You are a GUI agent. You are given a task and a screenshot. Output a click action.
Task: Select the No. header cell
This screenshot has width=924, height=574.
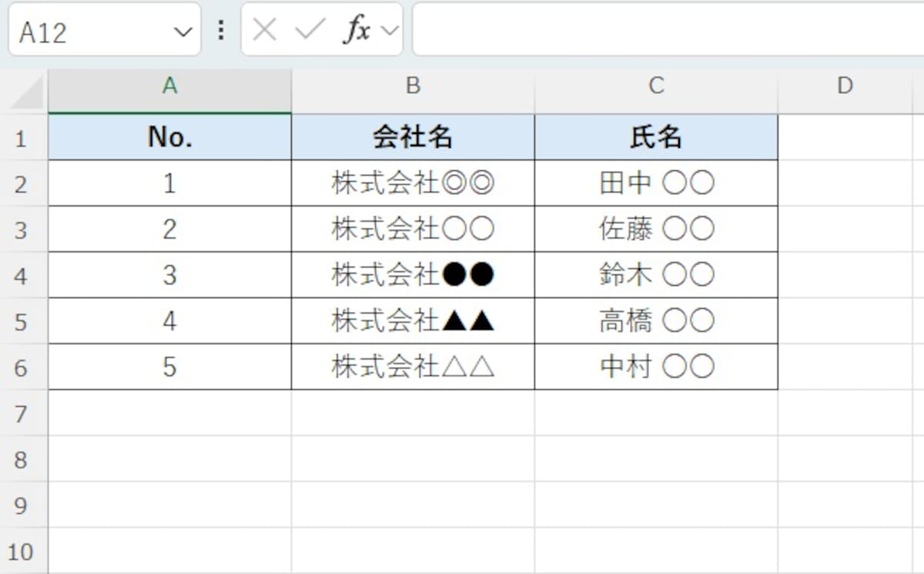click(x=169, y=137)
